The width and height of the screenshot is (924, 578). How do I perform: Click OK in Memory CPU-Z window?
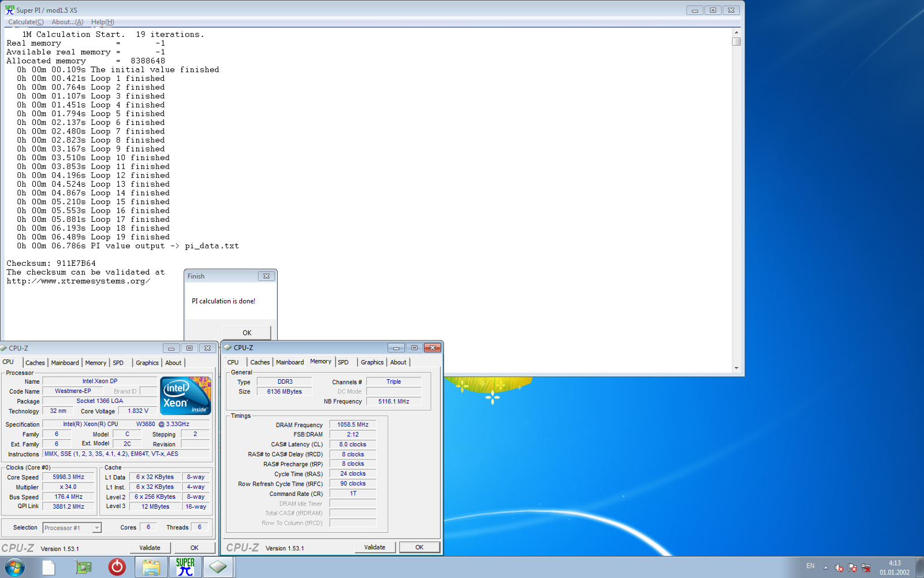click(419, 547)
